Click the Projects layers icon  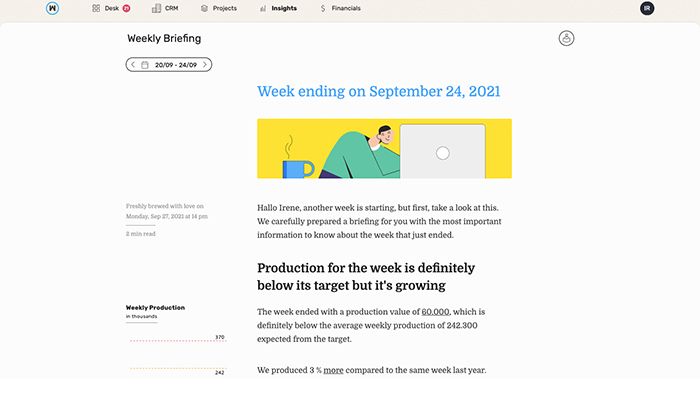[205, 8]
